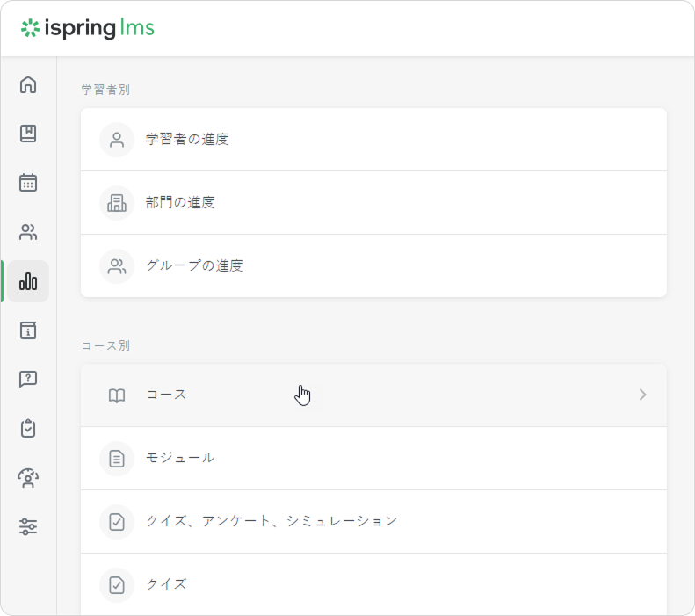Click the 部門の進度 building icon

[117, 203]
